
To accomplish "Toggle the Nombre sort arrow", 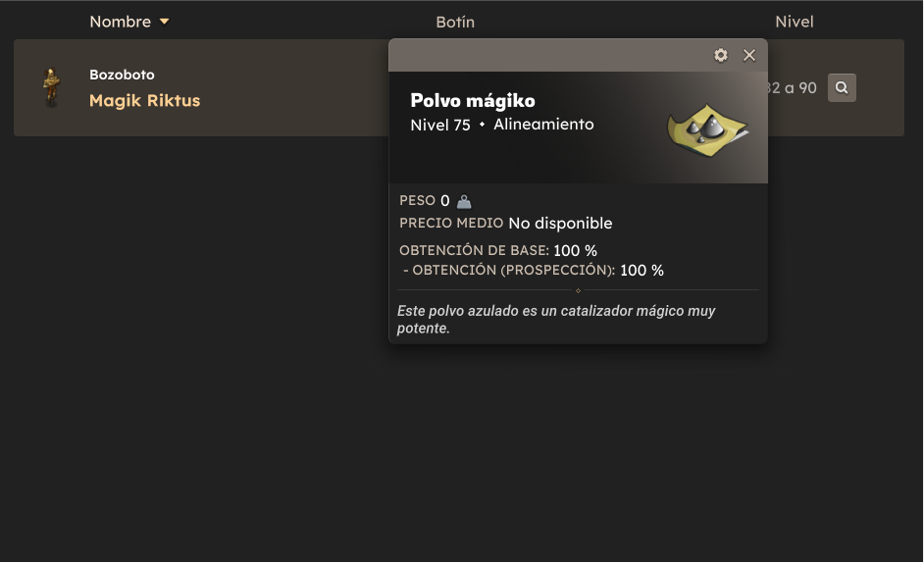I will click(x=165, y=22).
